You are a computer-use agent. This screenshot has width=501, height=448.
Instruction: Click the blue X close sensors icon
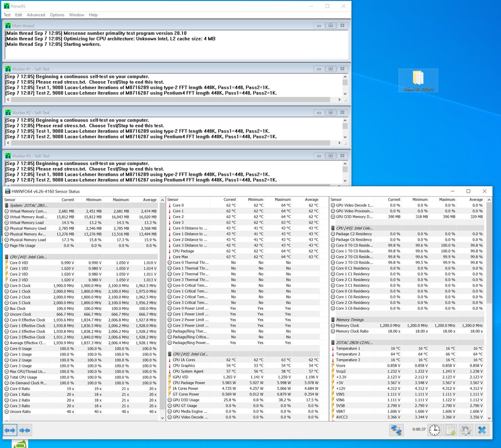pos(482,430)
